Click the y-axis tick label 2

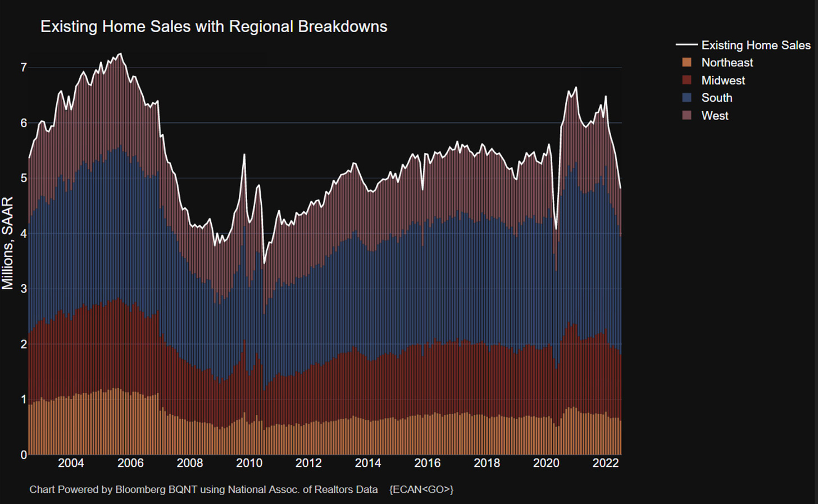tap(24, 344)
